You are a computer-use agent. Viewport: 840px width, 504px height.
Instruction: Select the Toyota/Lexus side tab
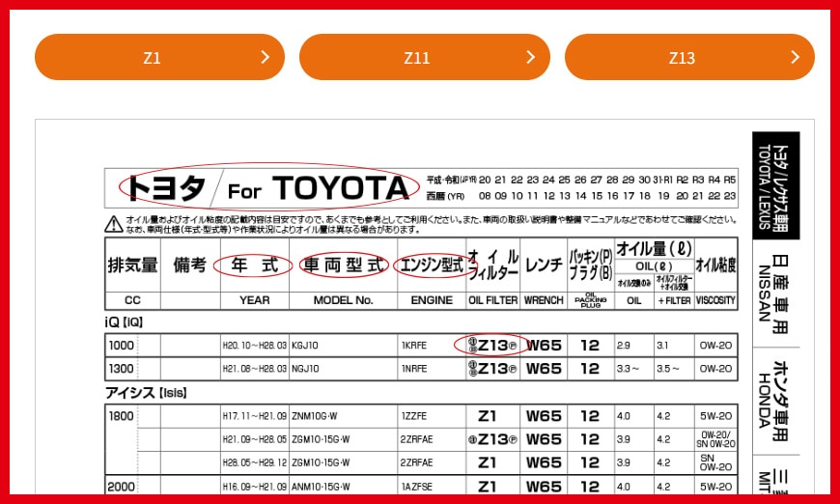(x=775, y=185)
